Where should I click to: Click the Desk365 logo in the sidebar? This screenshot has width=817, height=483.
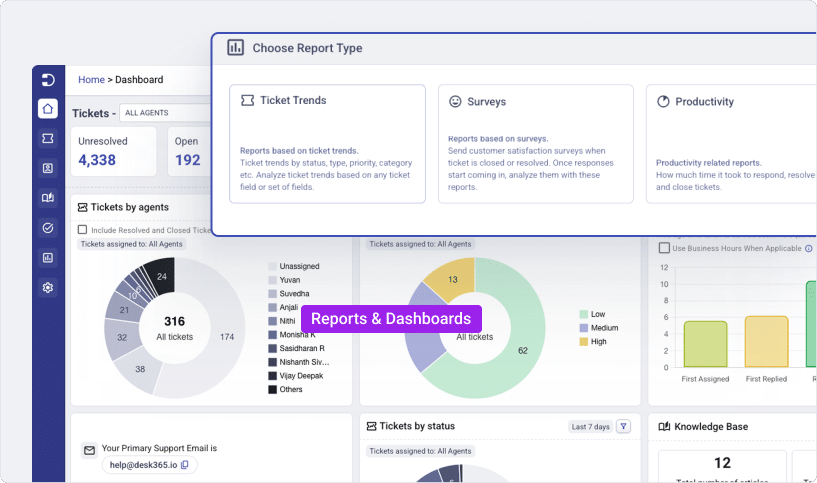pos(48,80)
